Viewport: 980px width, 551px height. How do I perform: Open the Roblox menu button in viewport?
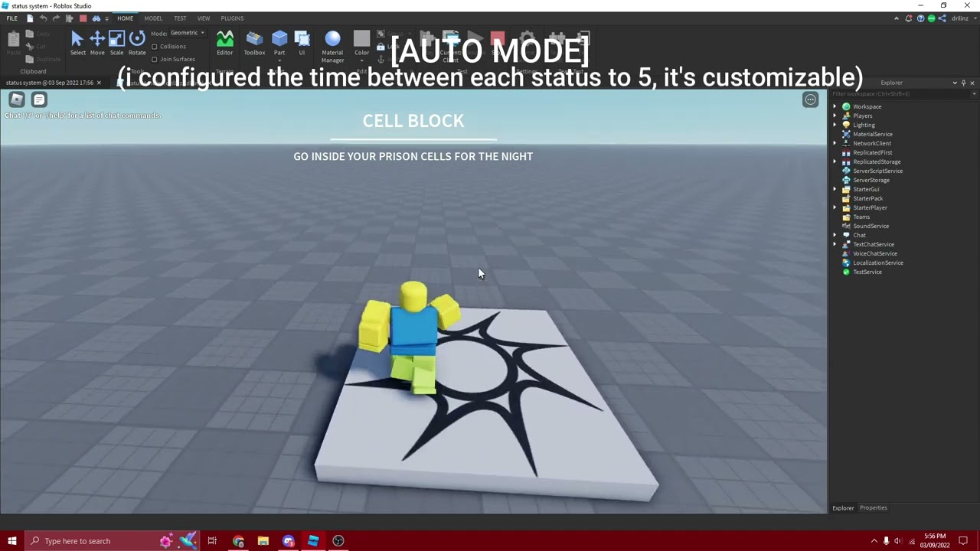tap(17, 99)
